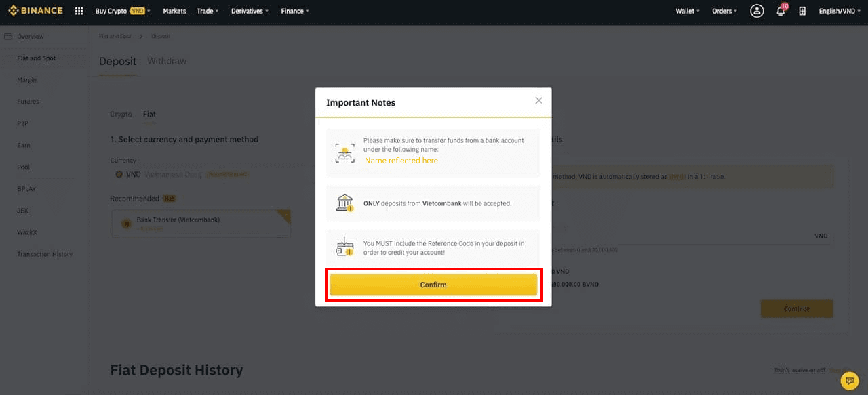Close the Important Notes dialog
The width and height of the screenshot is (868, 395).
[x=538, y=100]
